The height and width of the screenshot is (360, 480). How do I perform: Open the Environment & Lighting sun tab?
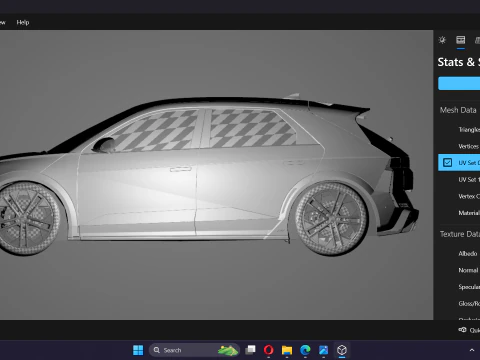click(442, 40)
